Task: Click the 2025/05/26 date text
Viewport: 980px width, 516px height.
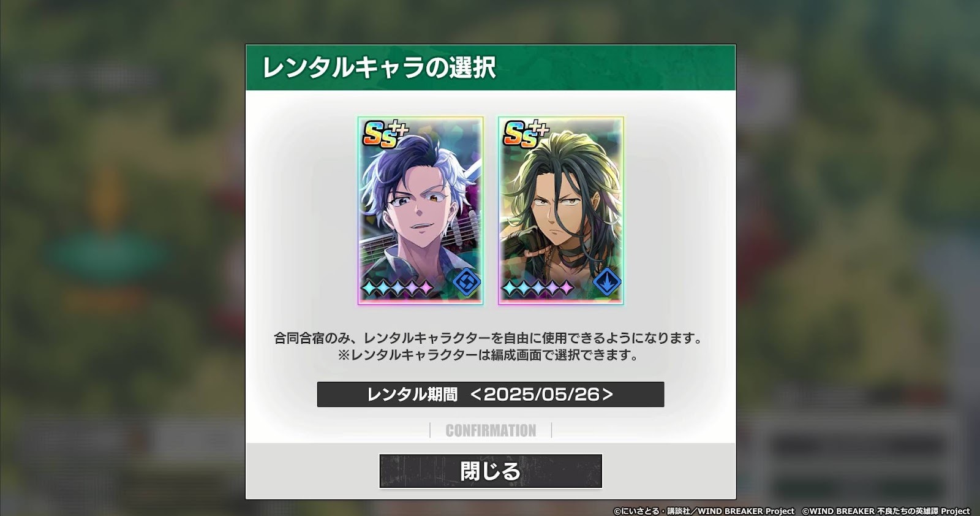Action: pos(541,394)
